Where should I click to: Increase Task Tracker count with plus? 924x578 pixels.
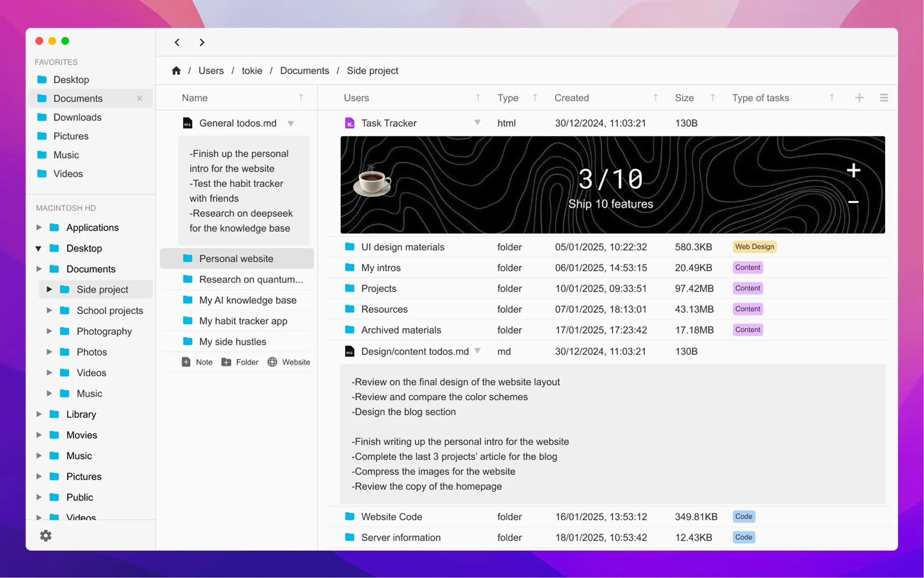853,170
